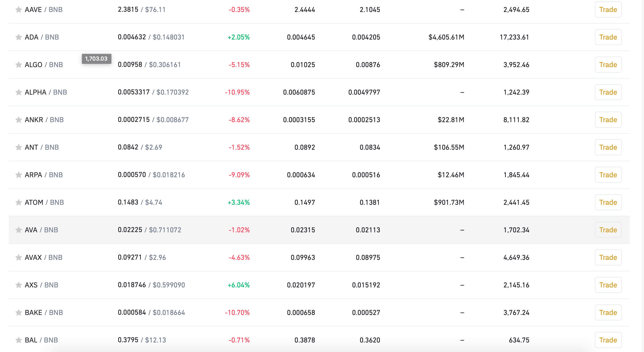Click the page's vertical scrollbar
Viewport: 644px width, 352px height.
pyautogui.click(x=642, y=176)
